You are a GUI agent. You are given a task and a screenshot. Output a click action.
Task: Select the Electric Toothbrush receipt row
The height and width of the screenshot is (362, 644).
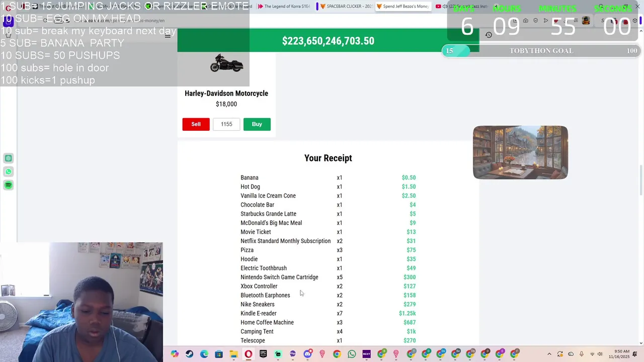(328, 268)
